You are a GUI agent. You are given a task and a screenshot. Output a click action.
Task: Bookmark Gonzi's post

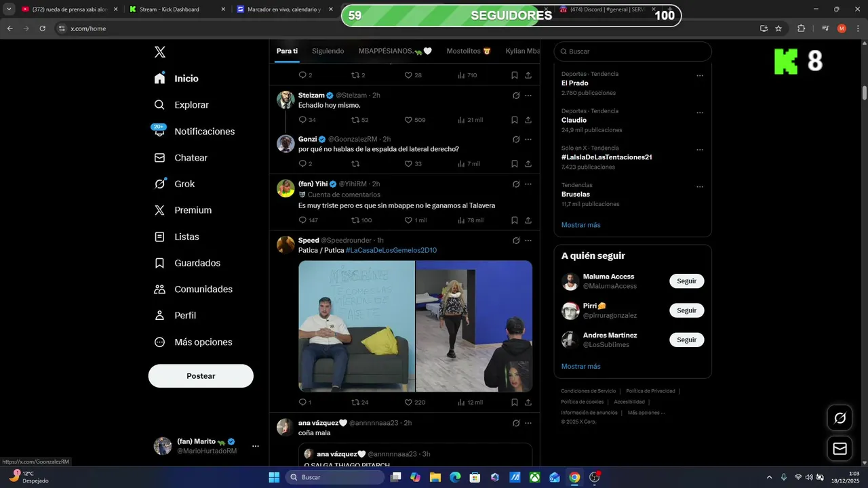[x=515, y=164]
